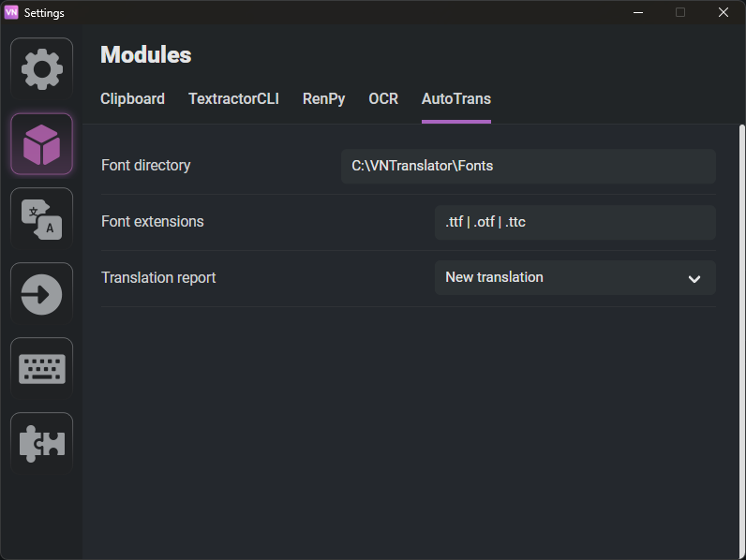Select the Modules cube icon
Screen dimensions: 746x560
[41, 144]
